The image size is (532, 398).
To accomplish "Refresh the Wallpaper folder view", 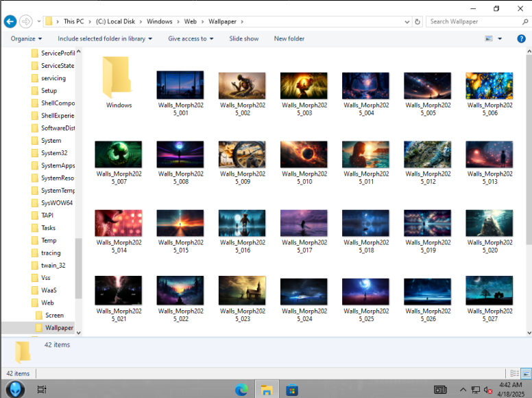I will (418, 22).
